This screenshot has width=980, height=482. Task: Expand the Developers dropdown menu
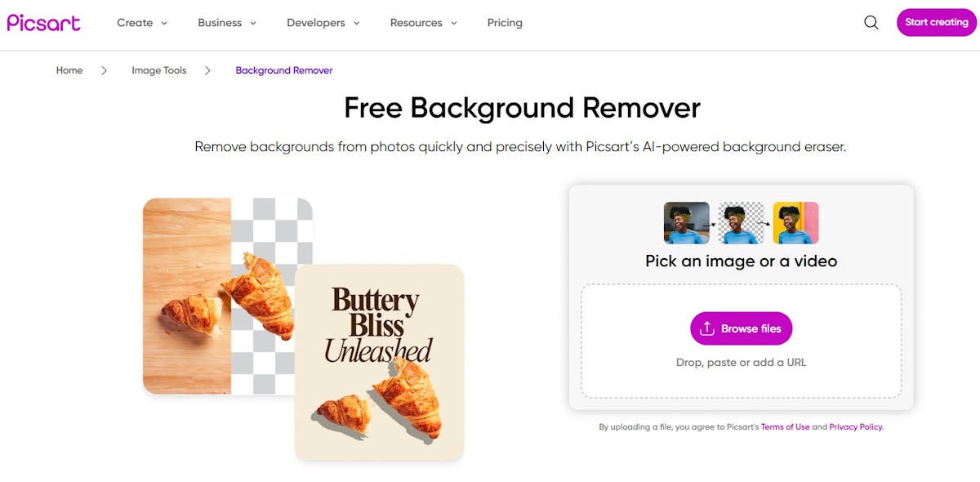pos(323,23)
